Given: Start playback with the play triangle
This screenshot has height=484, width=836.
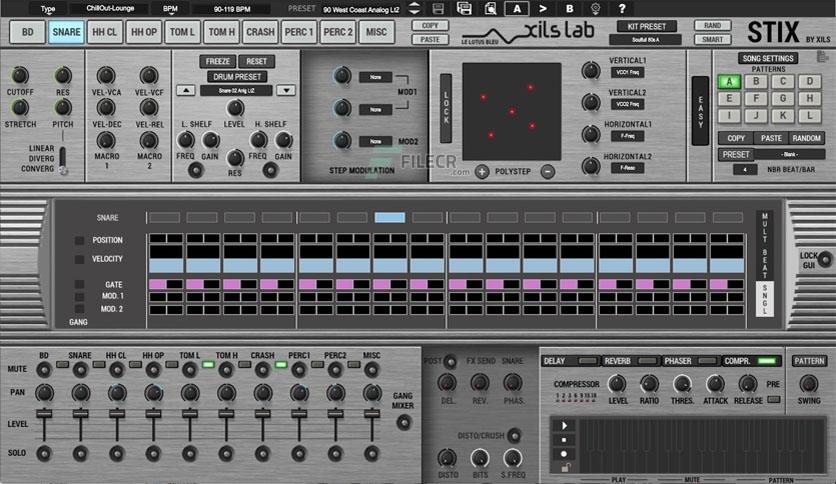Looking at the screenshot, I should (x=564, y=425).
